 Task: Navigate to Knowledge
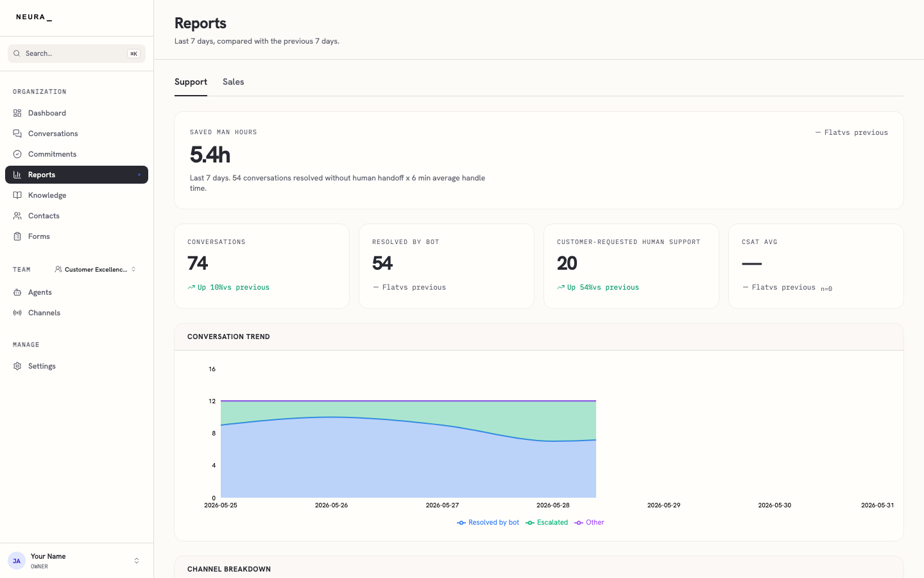tap(76, 195)
